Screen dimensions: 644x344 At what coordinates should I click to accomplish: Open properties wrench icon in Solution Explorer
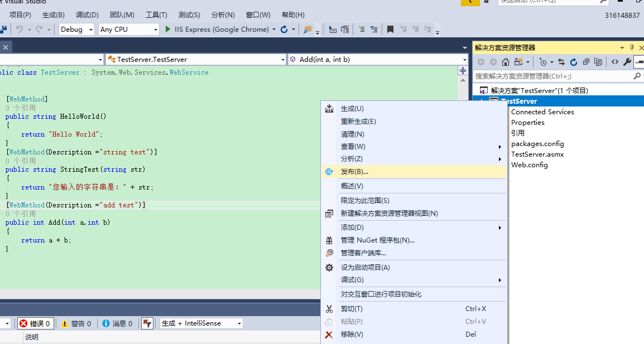[x=627, y=62]
